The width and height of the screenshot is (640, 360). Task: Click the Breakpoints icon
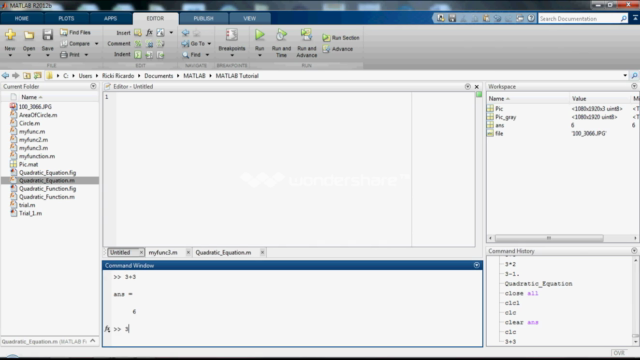point(231,35)
